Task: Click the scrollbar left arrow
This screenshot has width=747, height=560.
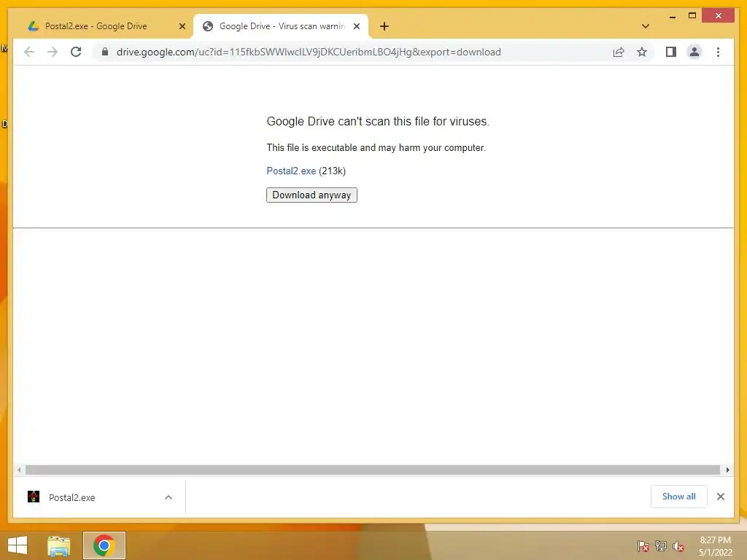Action: [18, 470]
